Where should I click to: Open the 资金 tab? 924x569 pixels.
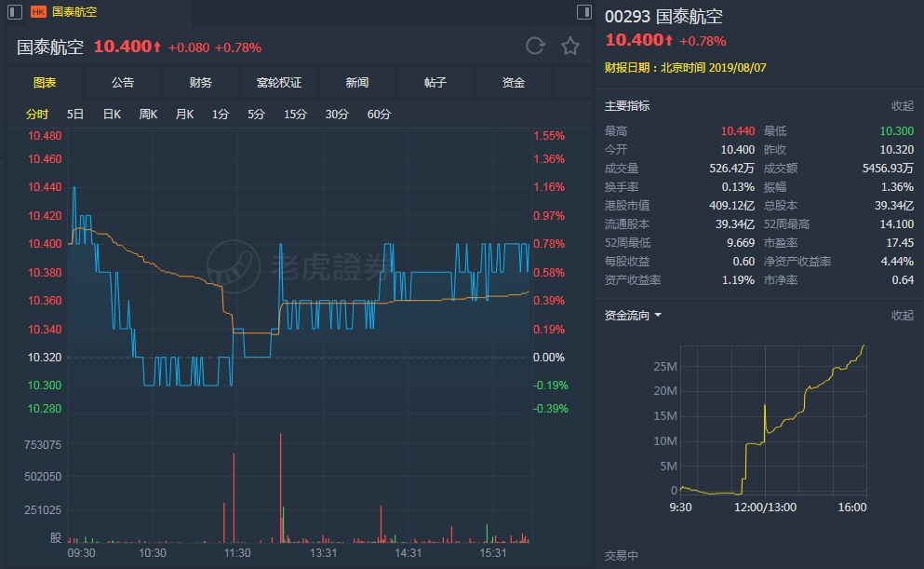[514, 83]
